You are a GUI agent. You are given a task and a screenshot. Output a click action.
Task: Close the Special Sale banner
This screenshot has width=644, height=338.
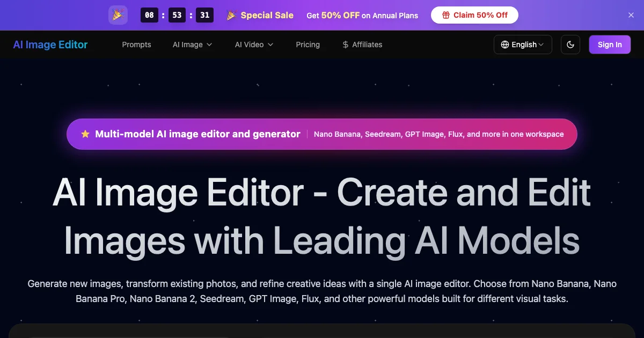tap(631, 15)
